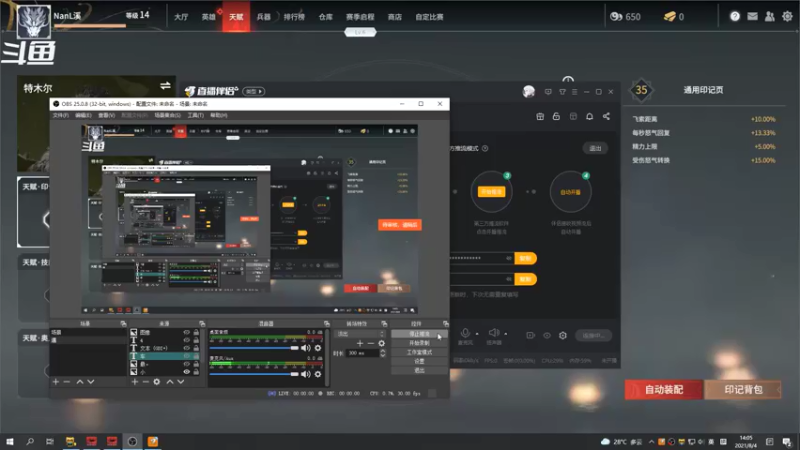
Task: Open transition properties gear in OBS
Action: tap(381, 343)
